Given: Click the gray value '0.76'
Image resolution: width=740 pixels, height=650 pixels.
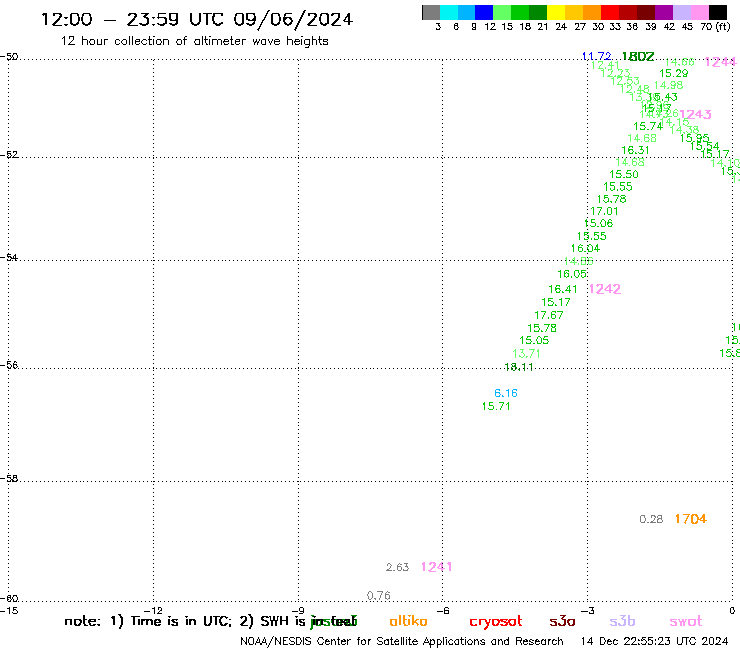Looking at the screenshot, I should click(x=378, y=596).
